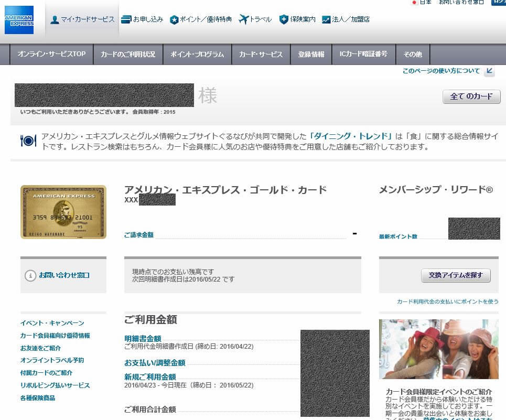Viewport: 506px width, 420px height.
Task: Open お友達をご紹介 link
Action: [41, 348]
